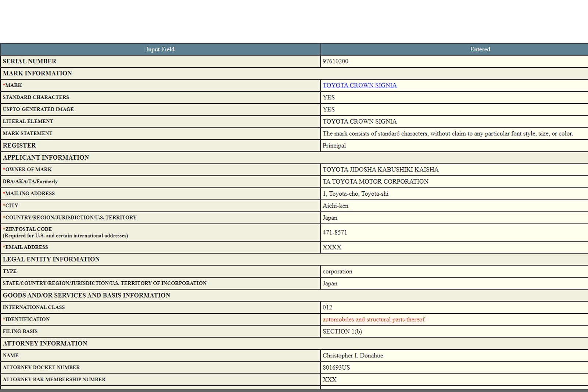
Task: Click the DBA/AKA/TA/Formerly label
Action: [30, 182]
